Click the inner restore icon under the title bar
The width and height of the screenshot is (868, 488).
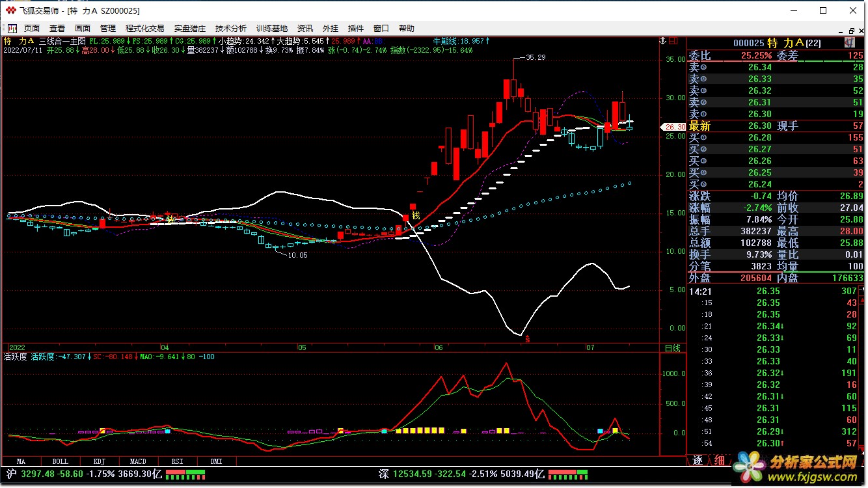(851, 30)
